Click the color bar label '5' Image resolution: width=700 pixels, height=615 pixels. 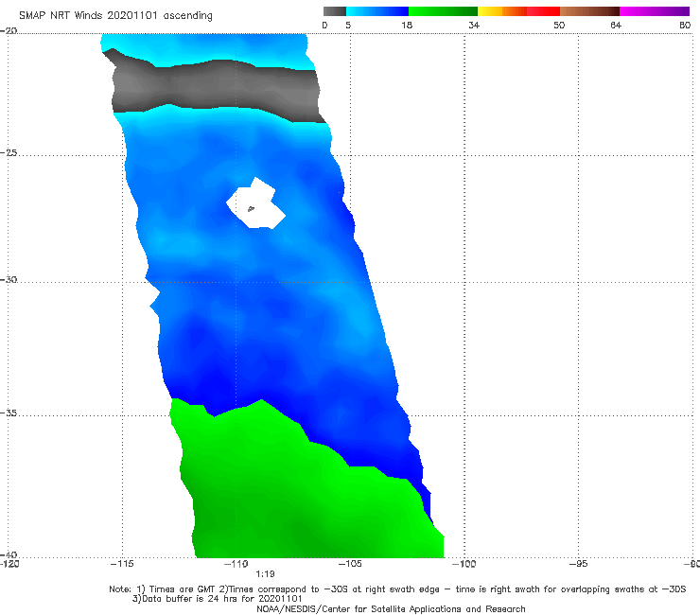pyautogui.click(x=348, y=25)
